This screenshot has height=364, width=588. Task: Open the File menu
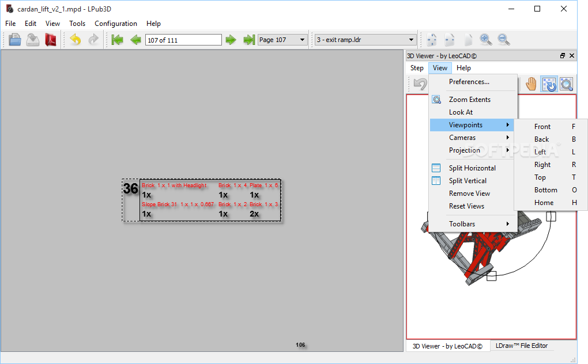pos(10,23)
